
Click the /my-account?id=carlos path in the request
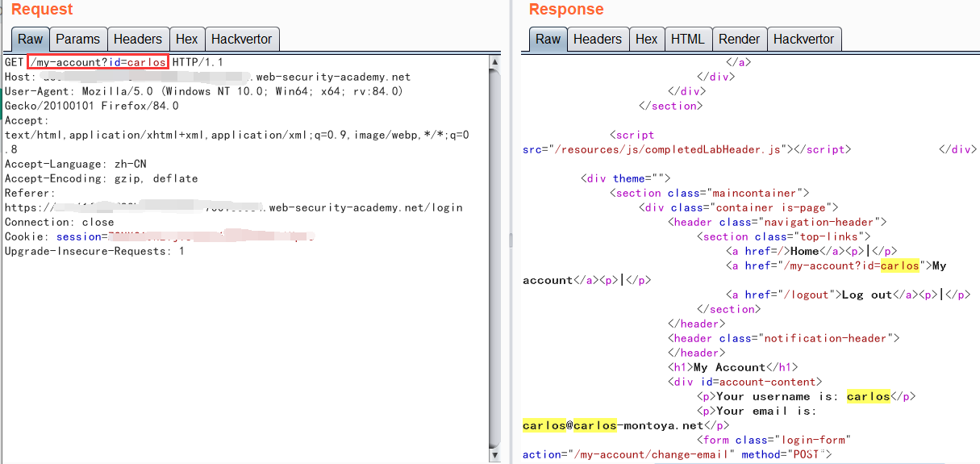(x=98, y=62)
